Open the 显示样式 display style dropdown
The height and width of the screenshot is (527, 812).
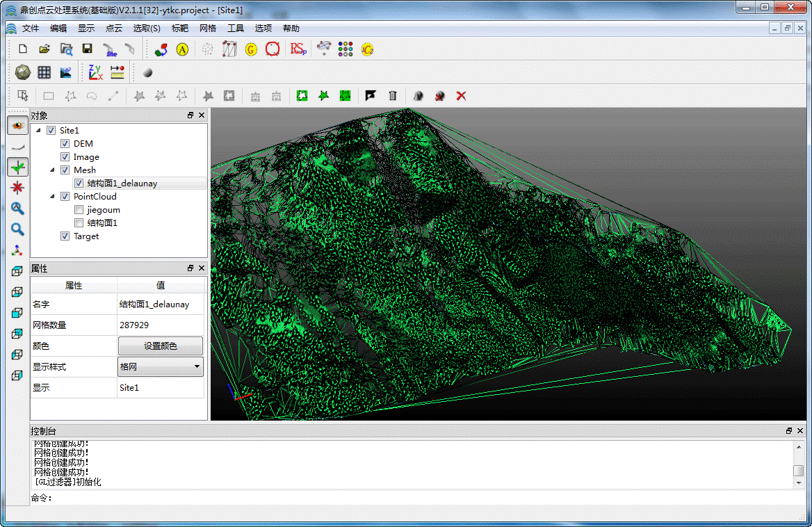point(161,366)
